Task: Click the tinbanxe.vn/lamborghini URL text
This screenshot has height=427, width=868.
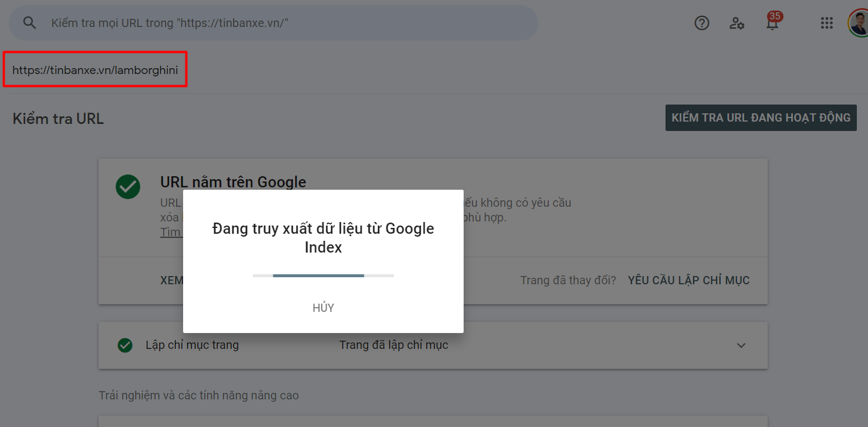Action: coord(95,70)
